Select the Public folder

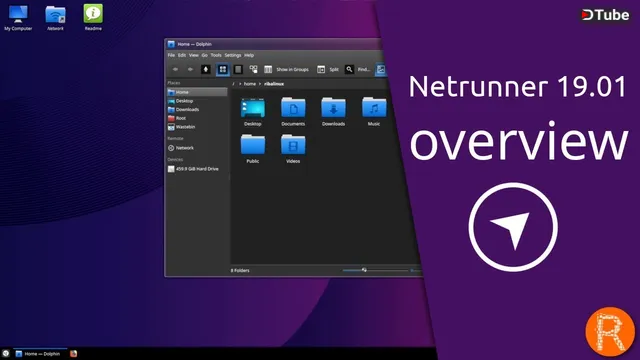click(x=253, y=149)
